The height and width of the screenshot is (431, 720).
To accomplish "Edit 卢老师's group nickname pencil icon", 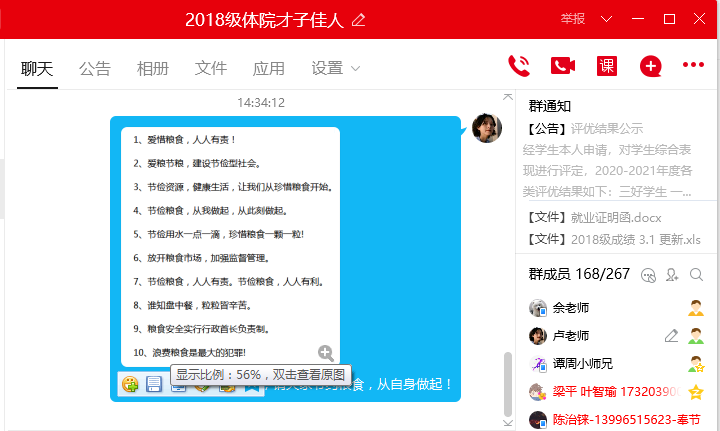I will 671,336.
